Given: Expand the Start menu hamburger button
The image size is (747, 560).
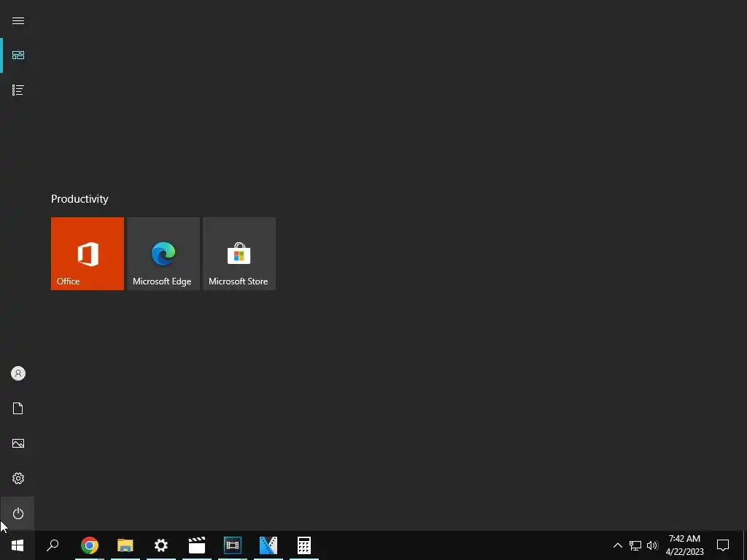Looking at the screenshot, I should coord(18,21).
